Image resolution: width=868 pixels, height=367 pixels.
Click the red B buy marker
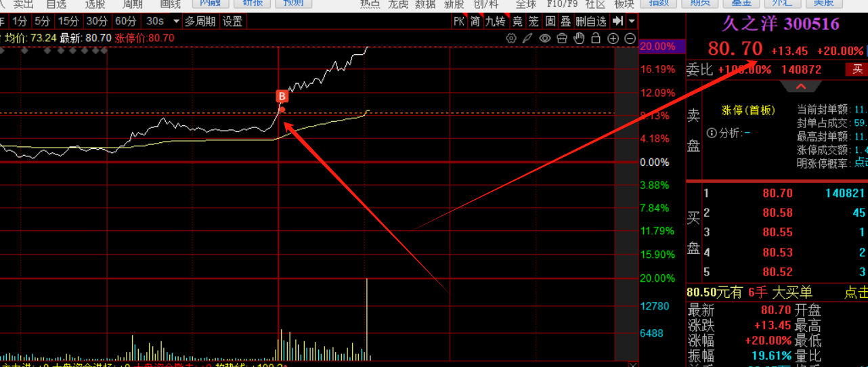[282, 96]
